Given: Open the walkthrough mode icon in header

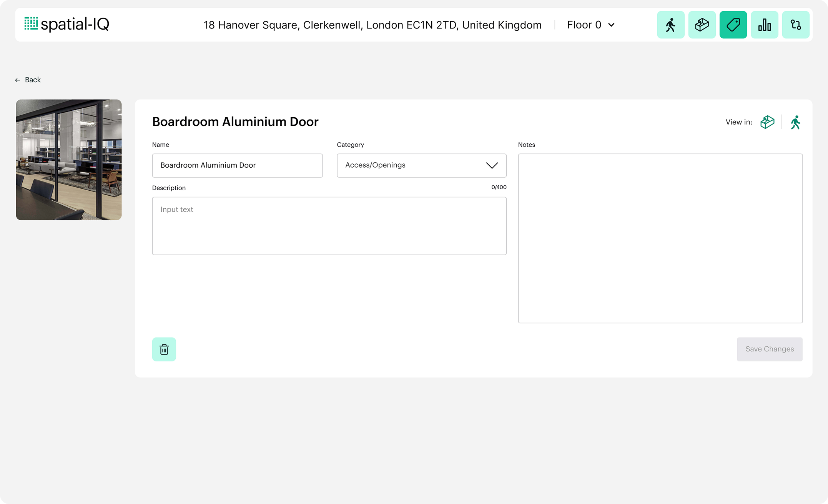Looking at the screenshot, I should [x=670, y=25].
